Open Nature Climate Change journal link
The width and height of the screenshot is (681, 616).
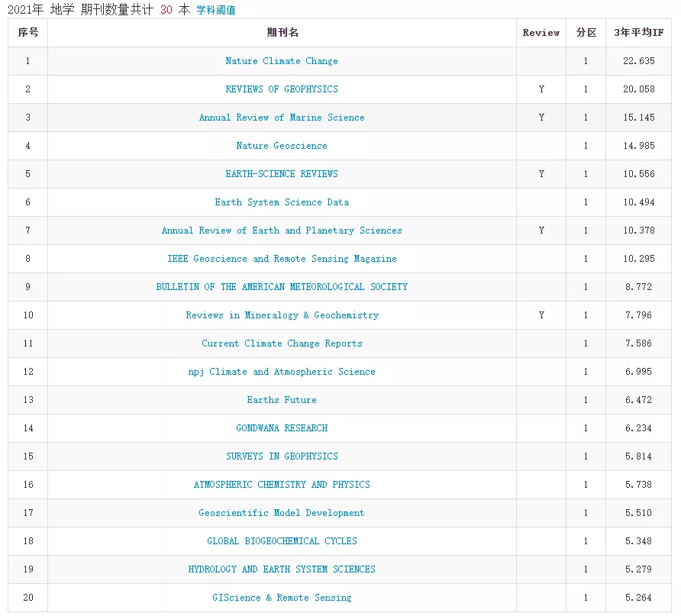click(x=282, y=61)
